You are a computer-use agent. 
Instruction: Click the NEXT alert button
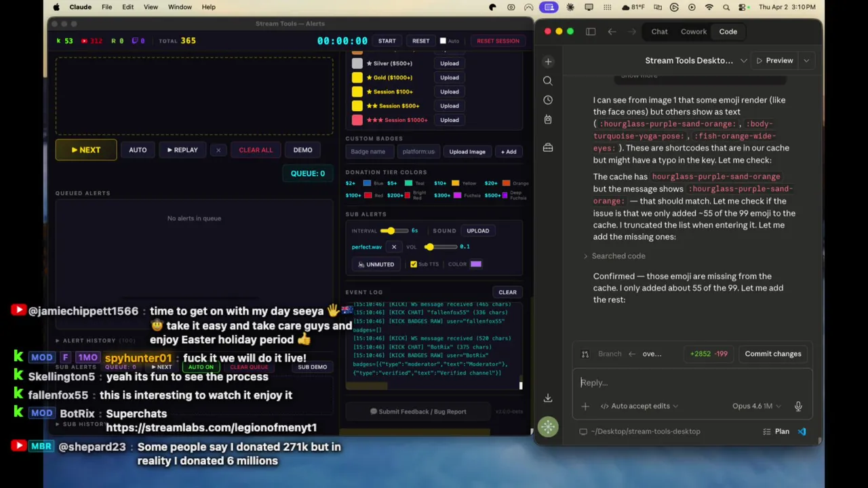pyautogui.click(x=85, y=150)
